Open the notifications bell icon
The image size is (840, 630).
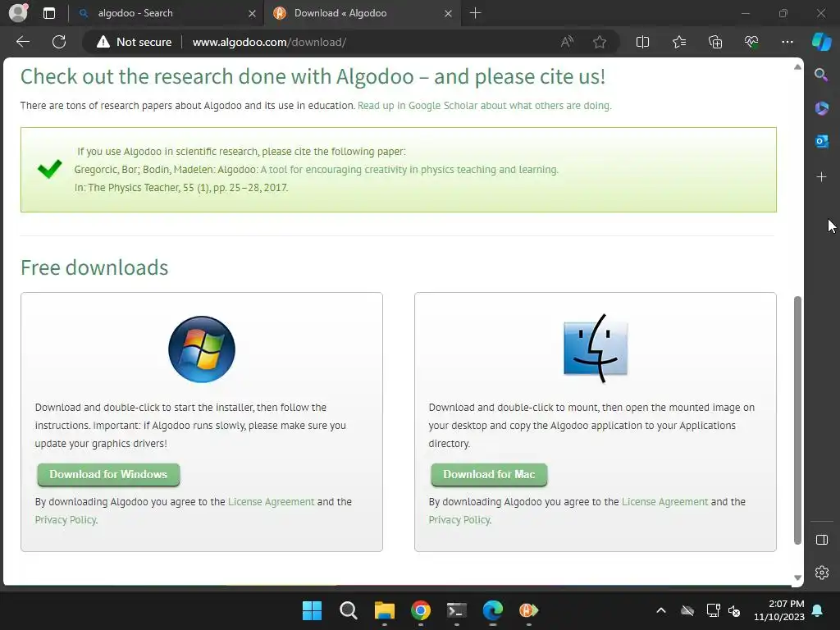(x=818, y=610)
